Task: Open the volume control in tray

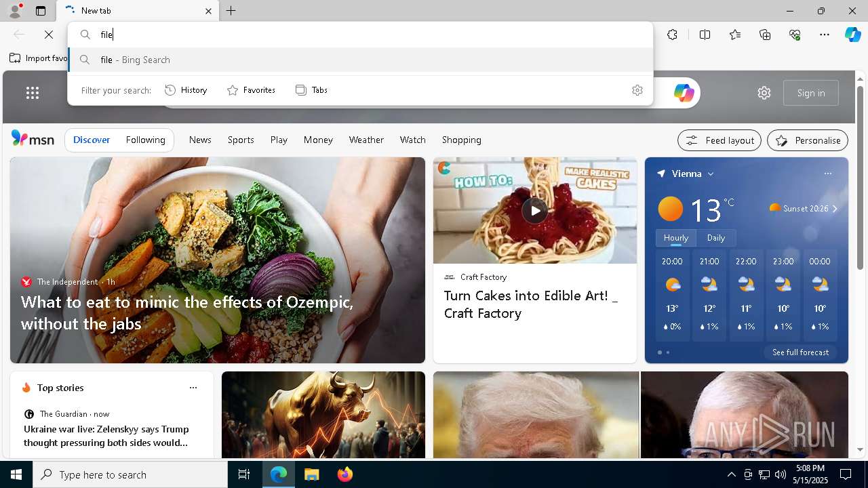Action: coord(781,474)
